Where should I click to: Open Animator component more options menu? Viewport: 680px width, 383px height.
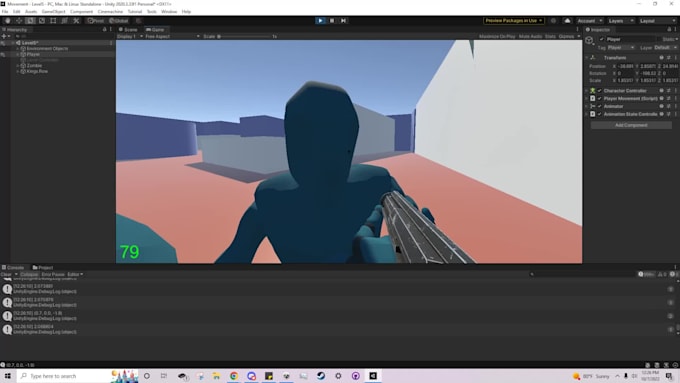point(675,106)
